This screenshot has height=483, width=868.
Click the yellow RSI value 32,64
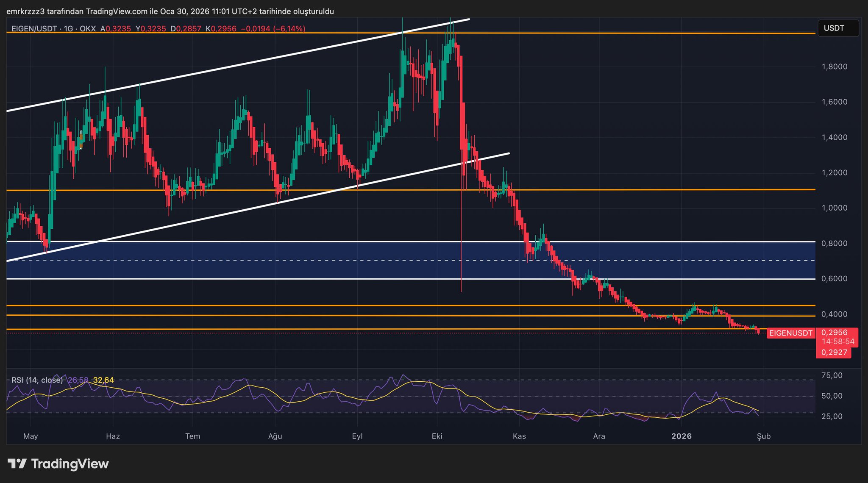pos(103,380)
